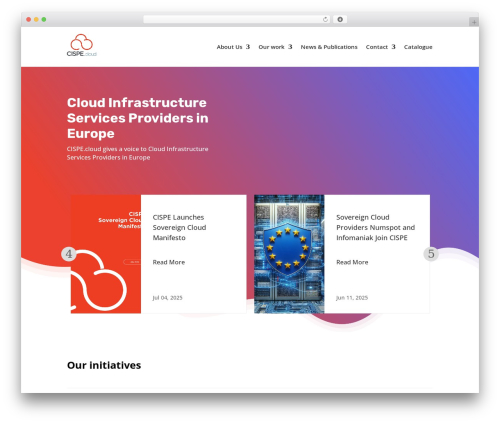Click the CISPE.cloud gives a voice tagline

(x=137, y=153)
